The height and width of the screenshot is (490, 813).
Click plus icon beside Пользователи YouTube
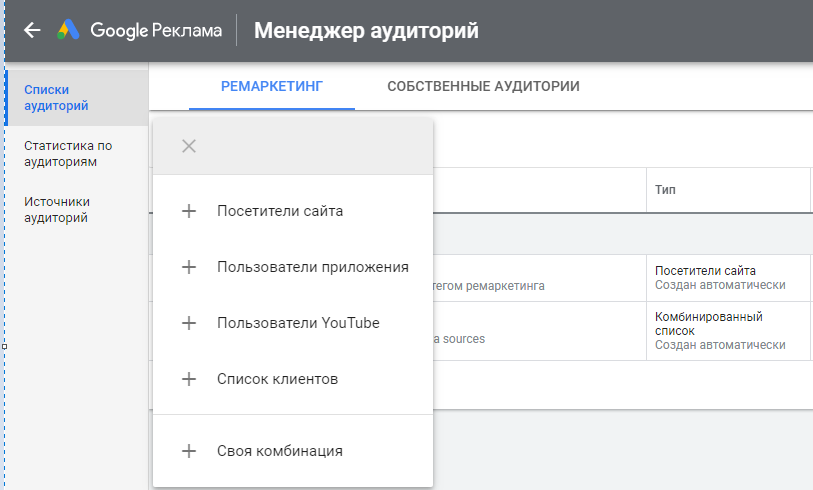[x=189, y=323]
